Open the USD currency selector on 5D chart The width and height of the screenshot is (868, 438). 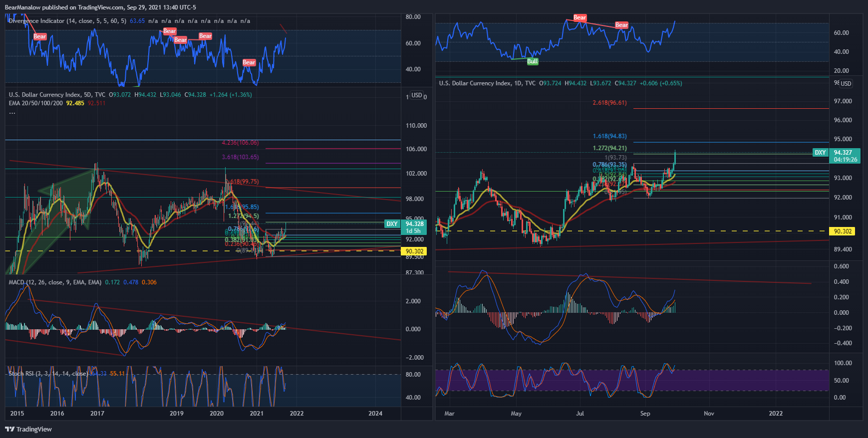click(417, 95)
